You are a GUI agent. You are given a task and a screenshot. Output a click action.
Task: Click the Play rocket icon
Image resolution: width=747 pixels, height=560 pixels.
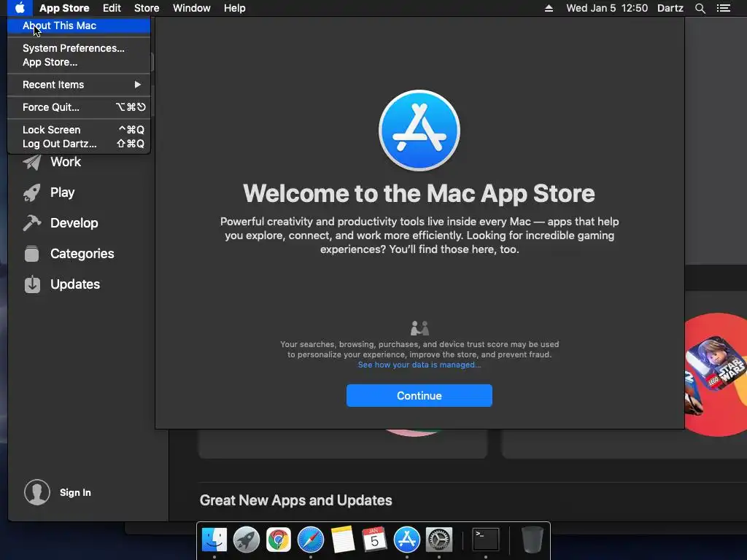pyautogui.click(x=32, y=192)
